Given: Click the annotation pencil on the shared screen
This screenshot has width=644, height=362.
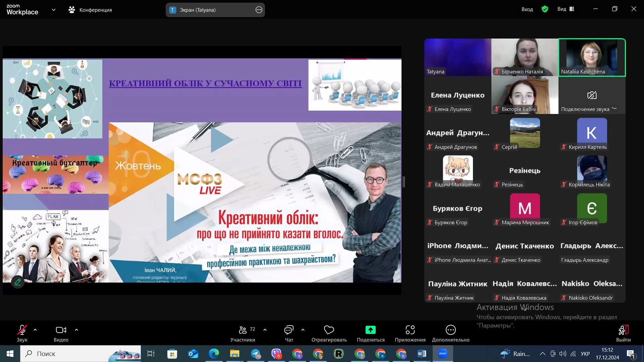Looking at the screenshot, I should pyautogui.click(x=18, y=282).
